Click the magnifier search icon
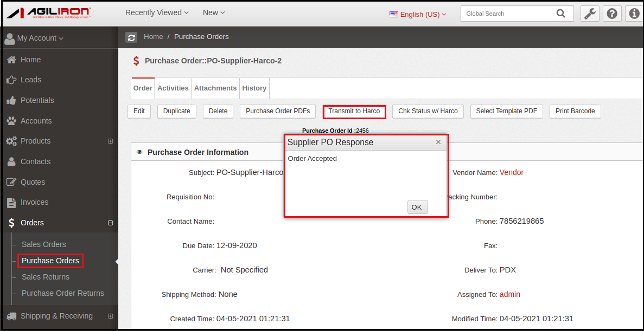Screen dimensions: 644x331 pyautogui.click(x=560, y=14)
